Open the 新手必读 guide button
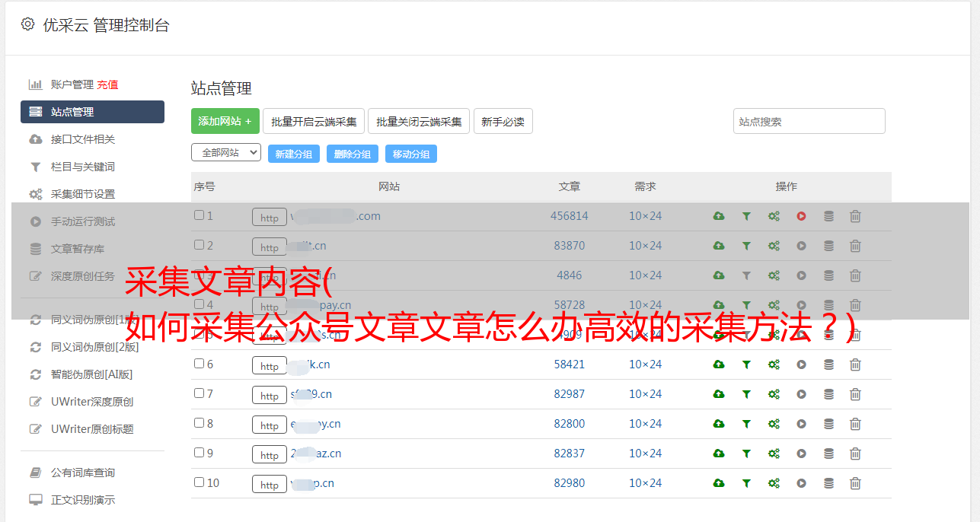The height and width of the screenshot is (522, 980). click(503, 121)
